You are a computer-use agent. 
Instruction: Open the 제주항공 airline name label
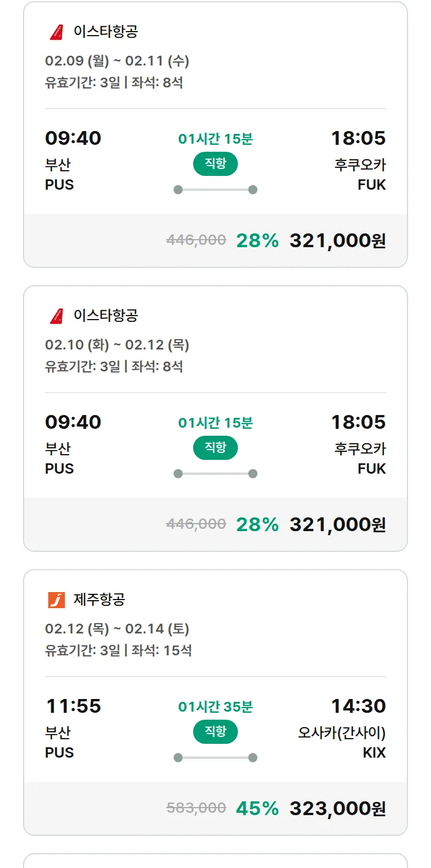[x=99, y=600]
